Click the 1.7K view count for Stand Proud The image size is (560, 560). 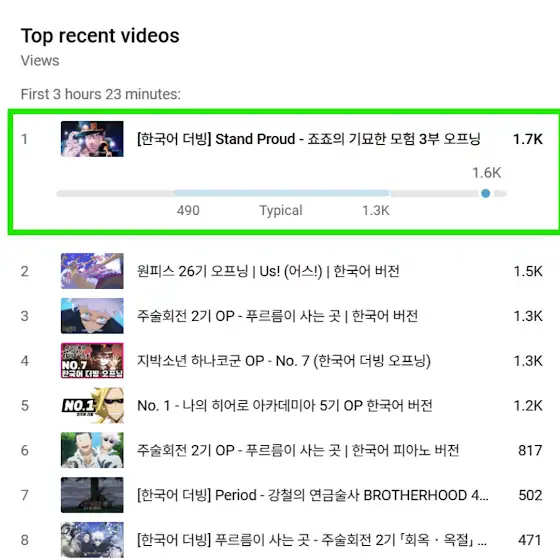528,139
